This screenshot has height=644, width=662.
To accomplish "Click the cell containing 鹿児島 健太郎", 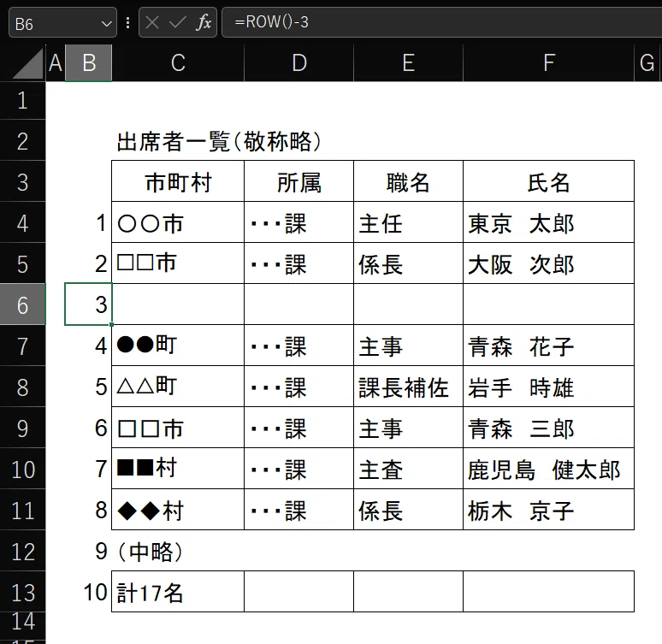I will pos(549,469).
